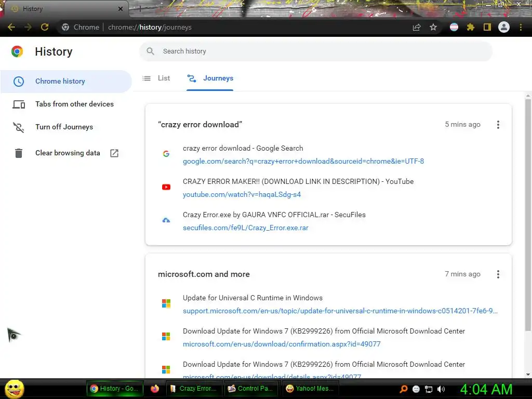This screenshot has height=399, width=532.
Task: Open the smiley Start button
Action: [x=14, y=389]
